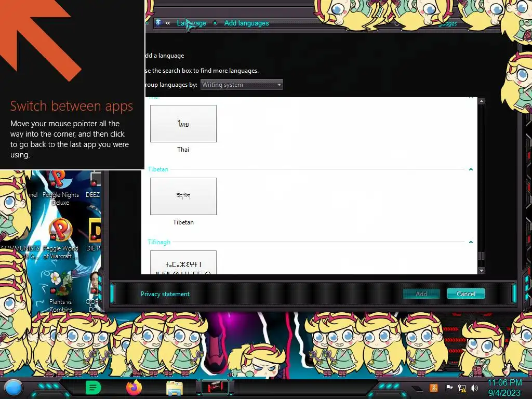The width and height of the screenshot is (532, 399).
Task: Open the Privacy statement link
Action: click(x=165, y=294)
